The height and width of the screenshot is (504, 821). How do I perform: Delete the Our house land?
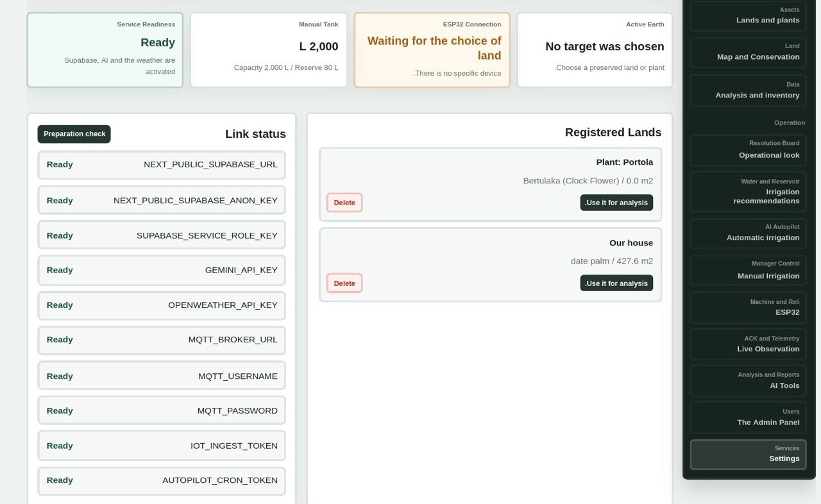(344, 283)
